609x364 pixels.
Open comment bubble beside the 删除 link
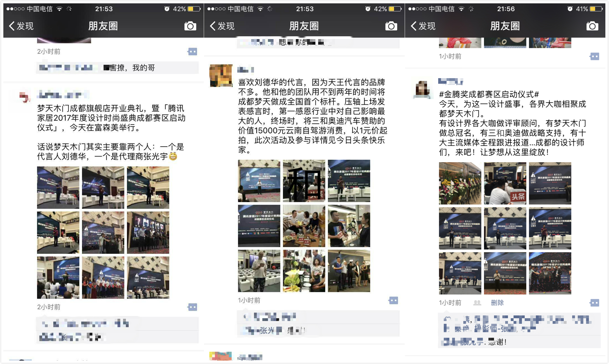pyautogui.click(x=594, y=303)
